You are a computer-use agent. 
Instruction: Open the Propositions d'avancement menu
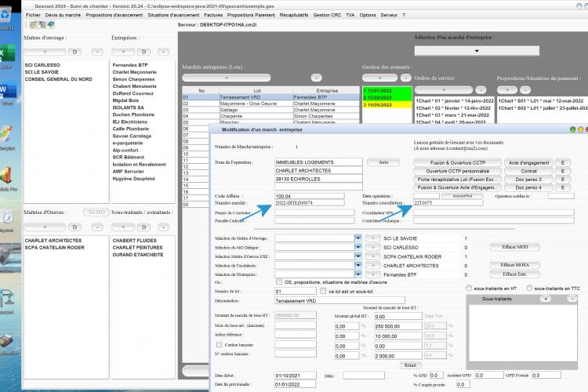[x=114, y=15]
